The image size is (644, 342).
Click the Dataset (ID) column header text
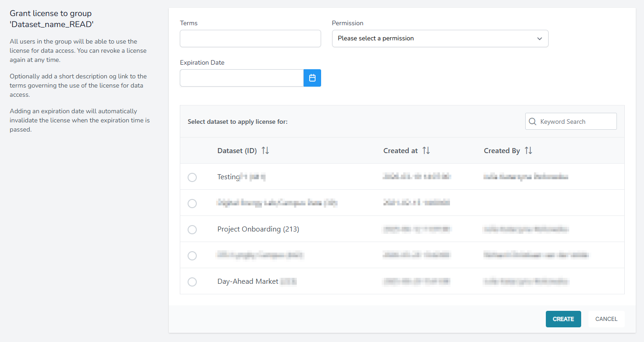tap(237, 151)
